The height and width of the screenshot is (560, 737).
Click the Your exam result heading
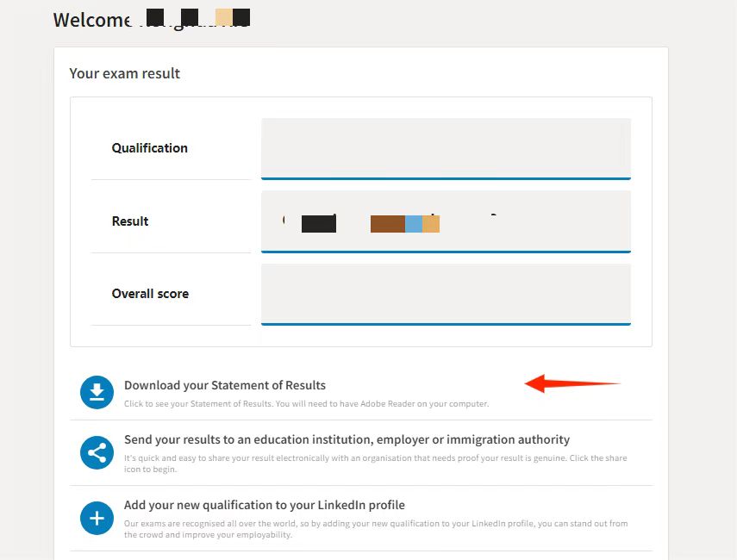click(125, 73)
